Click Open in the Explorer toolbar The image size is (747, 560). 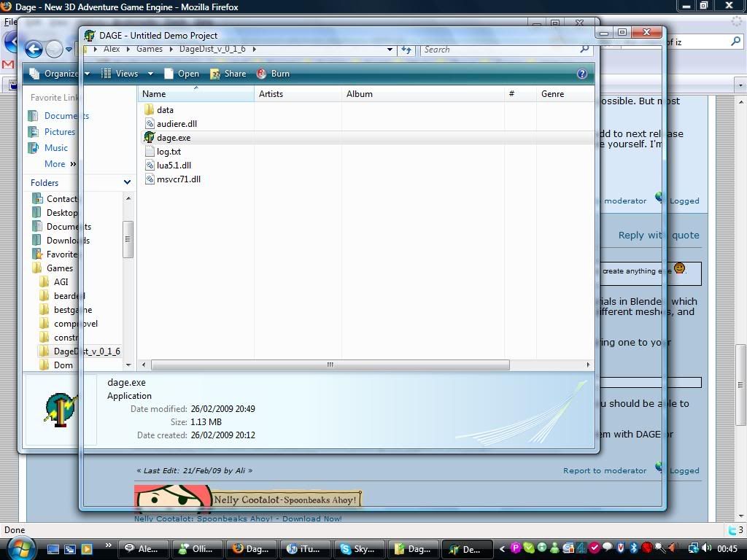coord(182,74)
